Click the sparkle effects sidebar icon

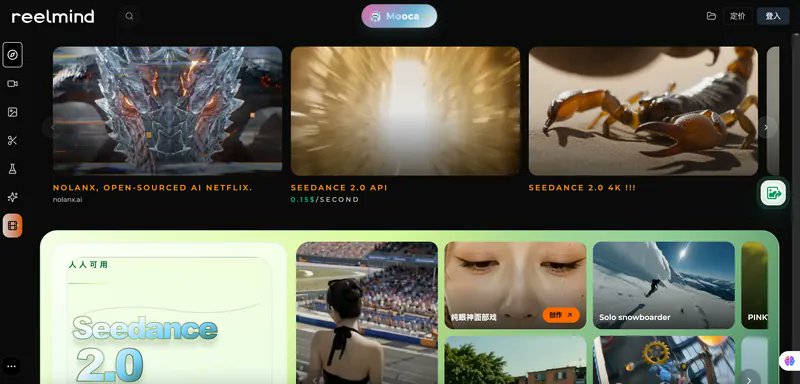[12, 197]
